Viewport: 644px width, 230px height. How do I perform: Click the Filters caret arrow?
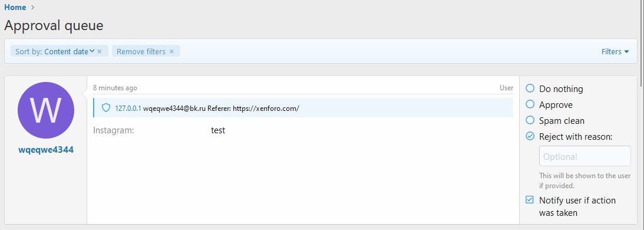click(627, 52)
